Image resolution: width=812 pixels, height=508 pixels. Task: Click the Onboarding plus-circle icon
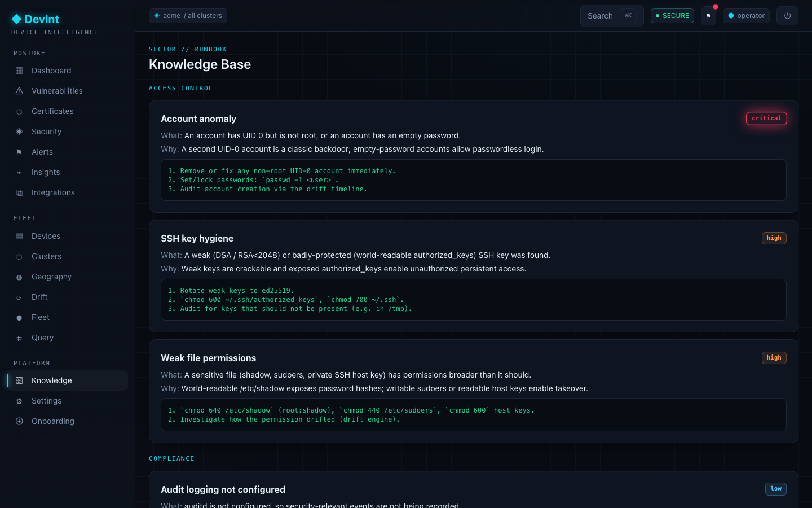tap(19, 421)
